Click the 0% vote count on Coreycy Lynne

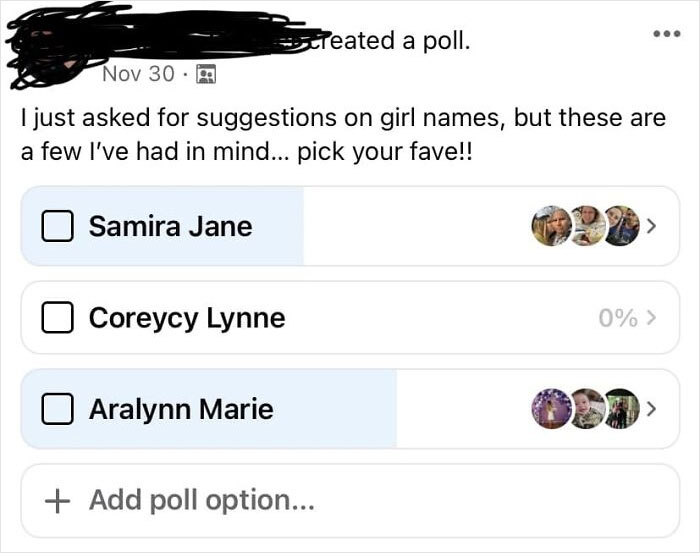pos(618,318)
